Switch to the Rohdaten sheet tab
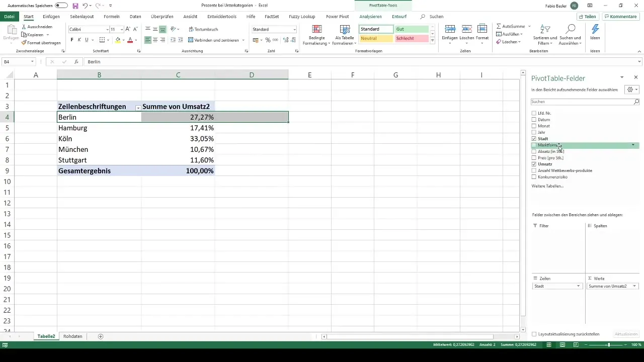 (72, 336)
